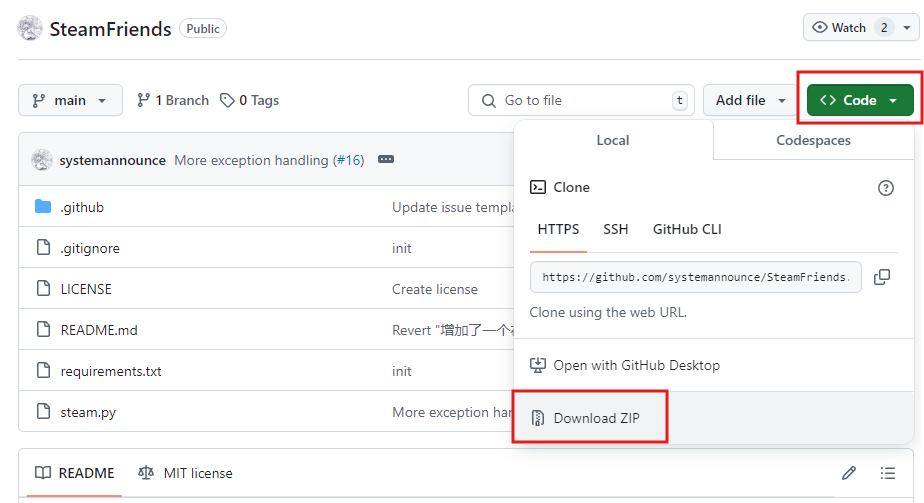View the 1 Branch link
924x503 pixels.
pyautogui.click(x=173, y=100)
